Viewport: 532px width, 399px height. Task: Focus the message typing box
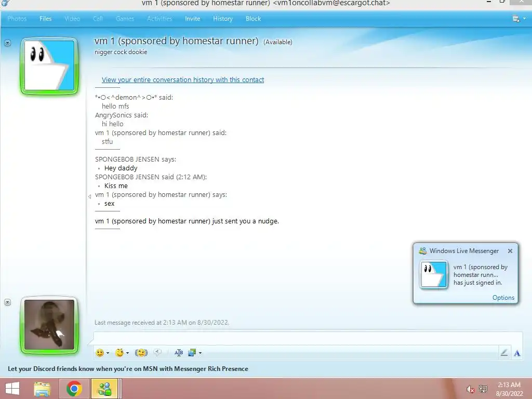(308, 339)
